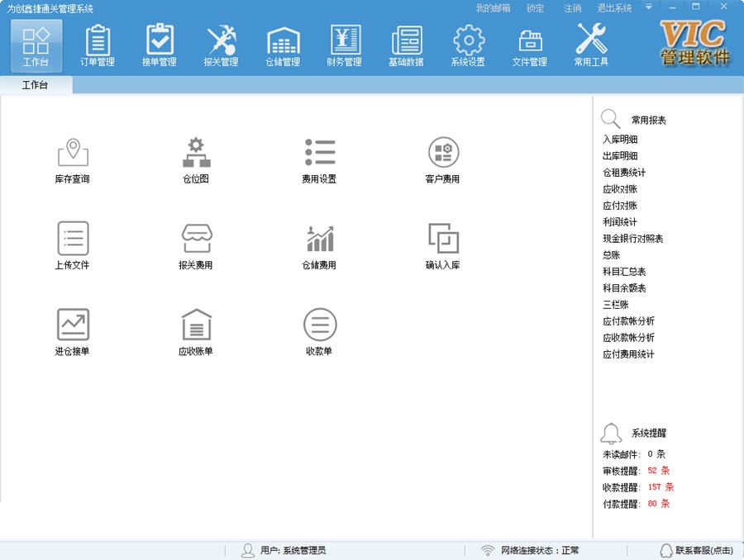The width and height of the screenshot is (744, 560).
Task: Click 网络连接状态:正常 status text
Action: 540,551
